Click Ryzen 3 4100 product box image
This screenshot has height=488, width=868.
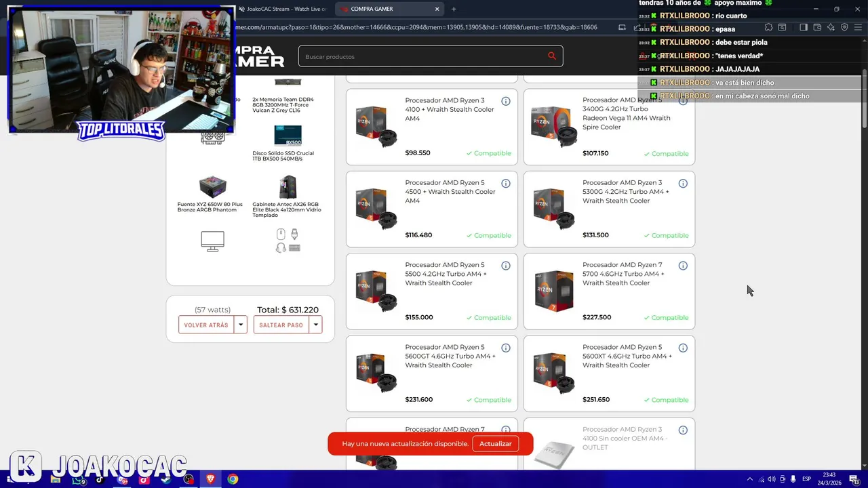(x=376, y=126)
